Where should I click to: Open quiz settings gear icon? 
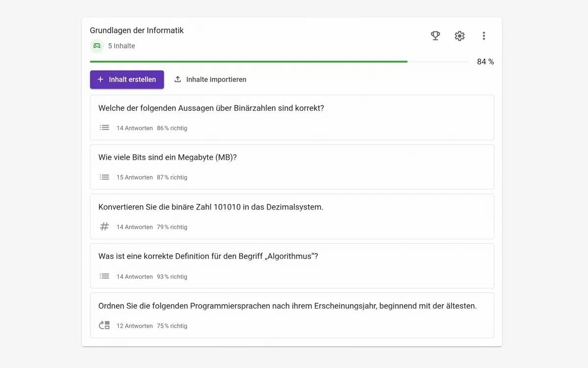[459, 36]
